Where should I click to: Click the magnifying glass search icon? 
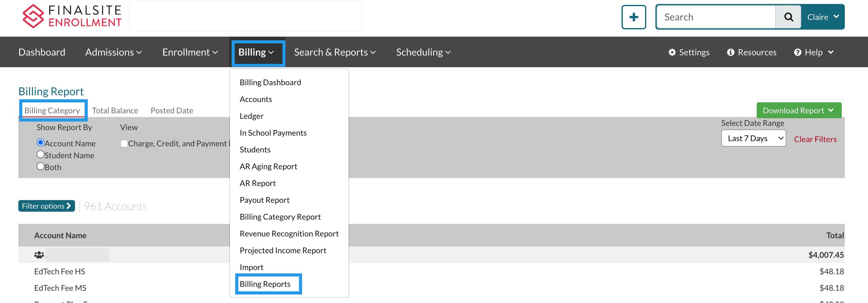788,17
